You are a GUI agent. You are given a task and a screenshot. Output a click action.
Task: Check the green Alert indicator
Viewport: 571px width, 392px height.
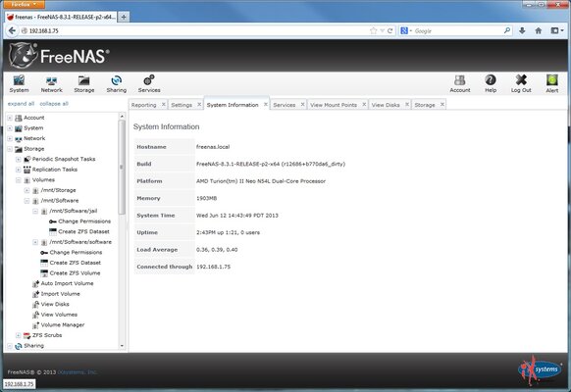coord(552,83)
